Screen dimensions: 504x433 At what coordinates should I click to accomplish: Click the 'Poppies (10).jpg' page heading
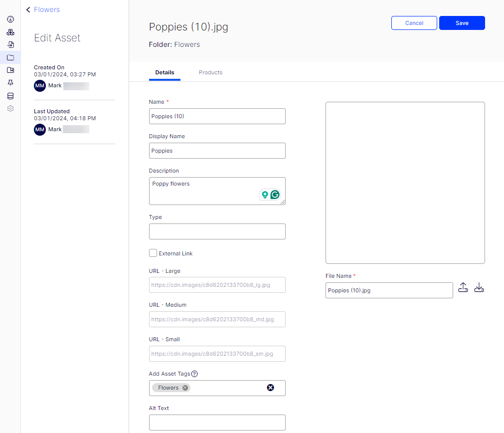[188, 27]
